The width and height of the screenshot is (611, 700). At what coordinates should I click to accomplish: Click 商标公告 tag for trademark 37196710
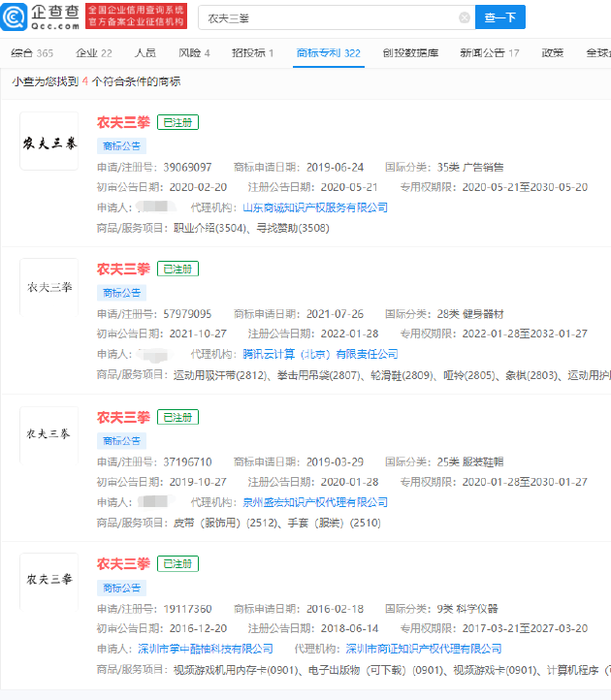pyautogui.click(x=121, y=441)
